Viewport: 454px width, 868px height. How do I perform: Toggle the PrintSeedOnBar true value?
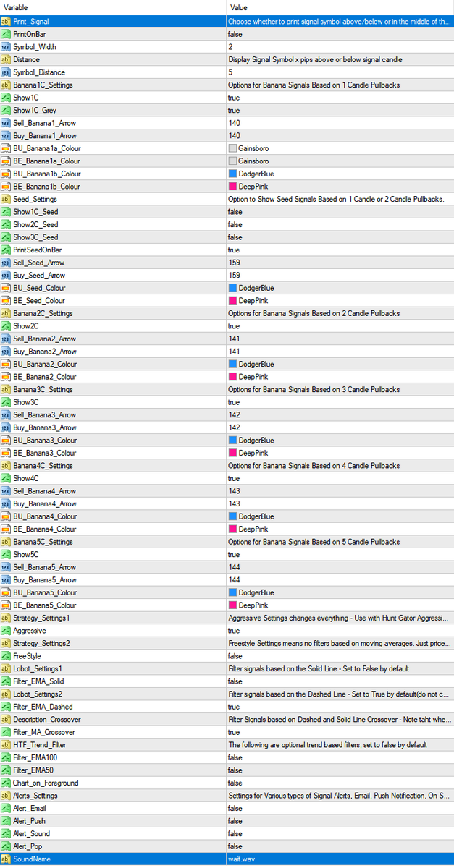point(234,250)
